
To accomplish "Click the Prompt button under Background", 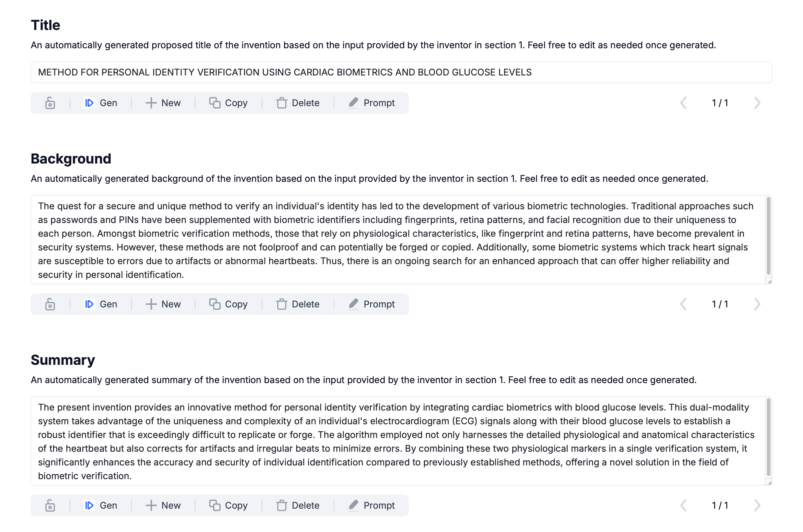I will [x=372, y=304].
